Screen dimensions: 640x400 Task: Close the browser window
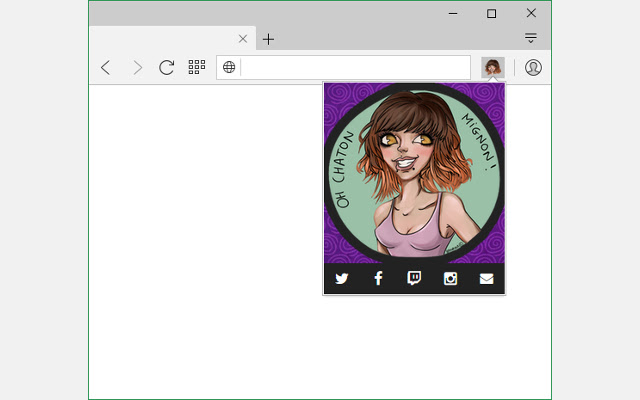531,13
